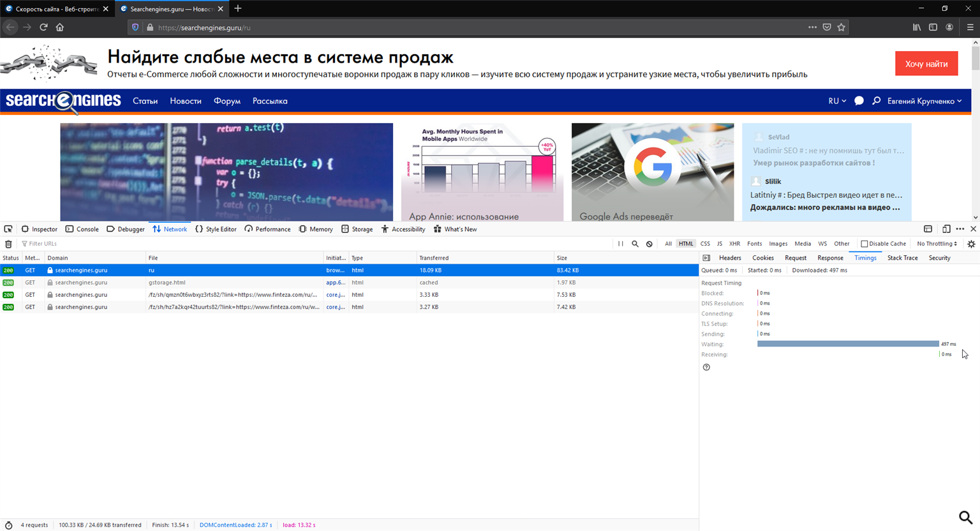Toggle responsive design mode icon
The height and width of the screenshot is (531, 980).
tap(946, 229)
